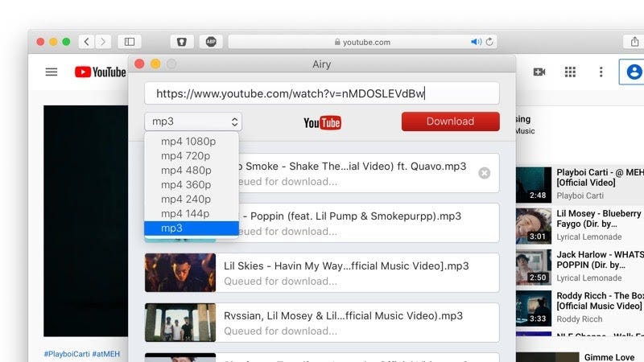The height and width of the screenshot is (362, 644).
Task: Open Lil Mosey Blueberry Faygo thumbnail
Action: pos(534,226)
